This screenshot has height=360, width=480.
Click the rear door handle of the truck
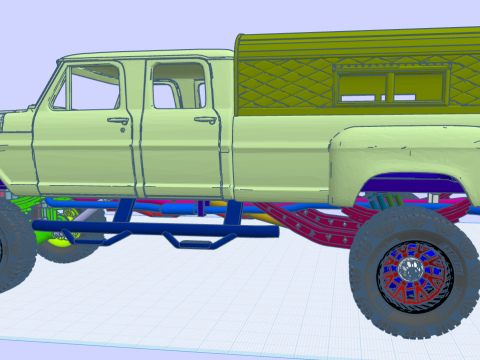coord(205,120)
